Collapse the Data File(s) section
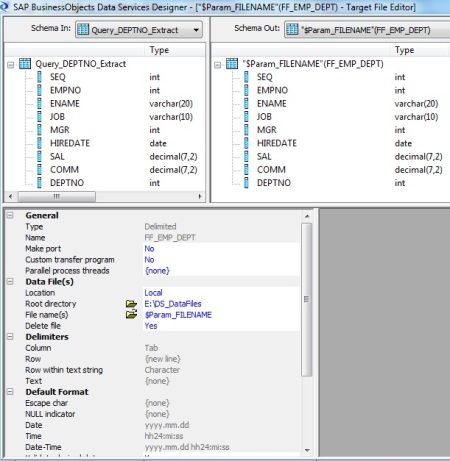Screen dimensions: 450x461 tap(10, 282)
